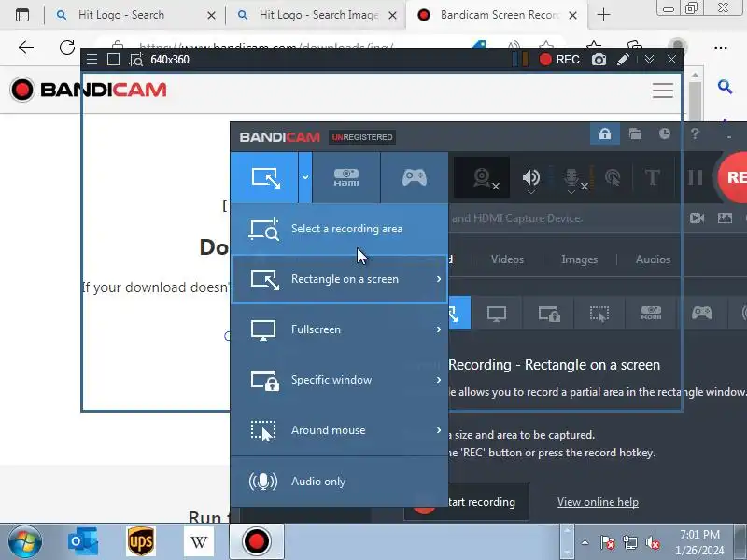747x560 pixels.
Task: Open Bandicam help question mark icon
Action: click(695, 133)
